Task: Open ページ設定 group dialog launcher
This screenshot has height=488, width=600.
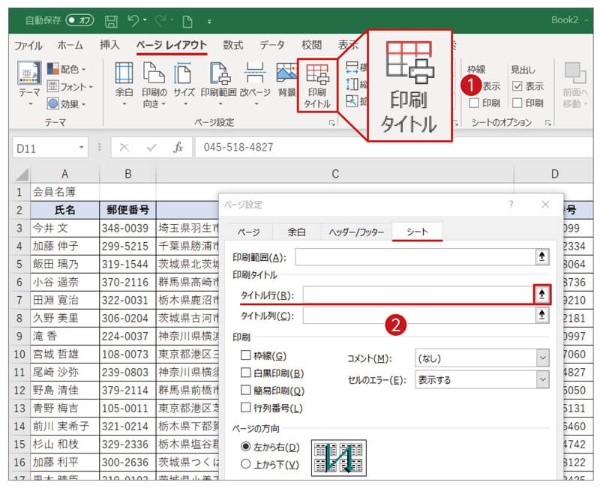Action: (x=332, y=123)
